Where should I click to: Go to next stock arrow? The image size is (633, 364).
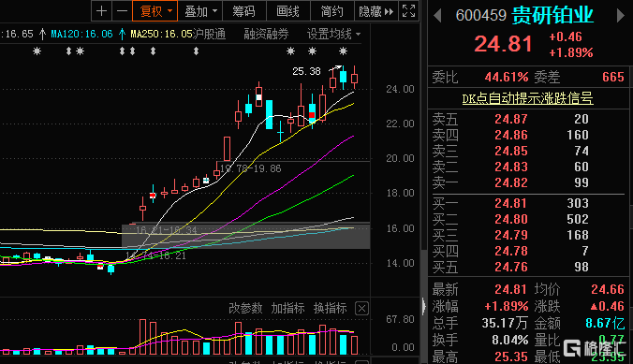pos(621,16)
